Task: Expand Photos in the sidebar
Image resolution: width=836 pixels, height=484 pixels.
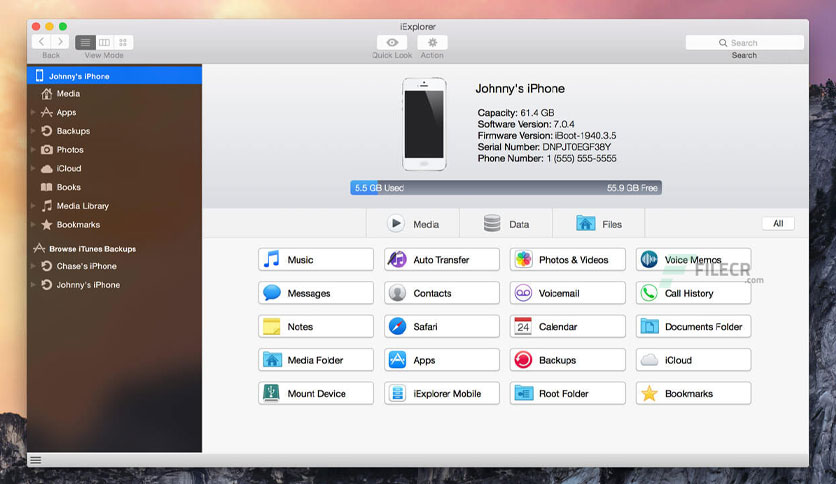Action: pyautogui.click(x=33, y=150)
